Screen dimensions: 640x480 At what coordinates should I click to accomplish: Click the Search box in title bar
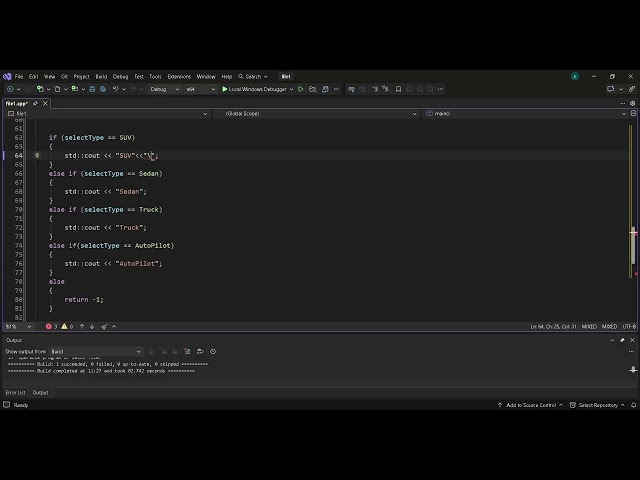[253, 76]
